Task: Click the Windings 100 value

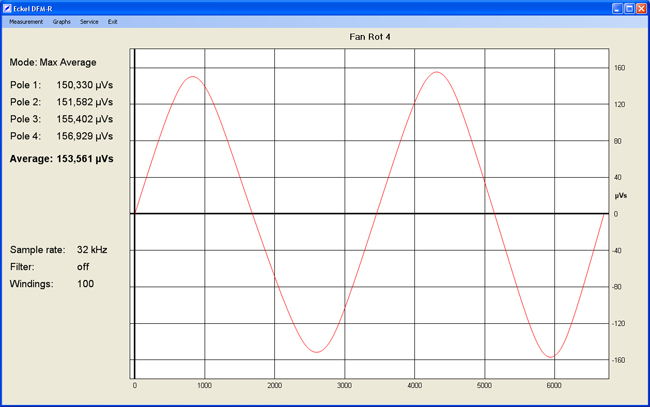Action: 85,284
